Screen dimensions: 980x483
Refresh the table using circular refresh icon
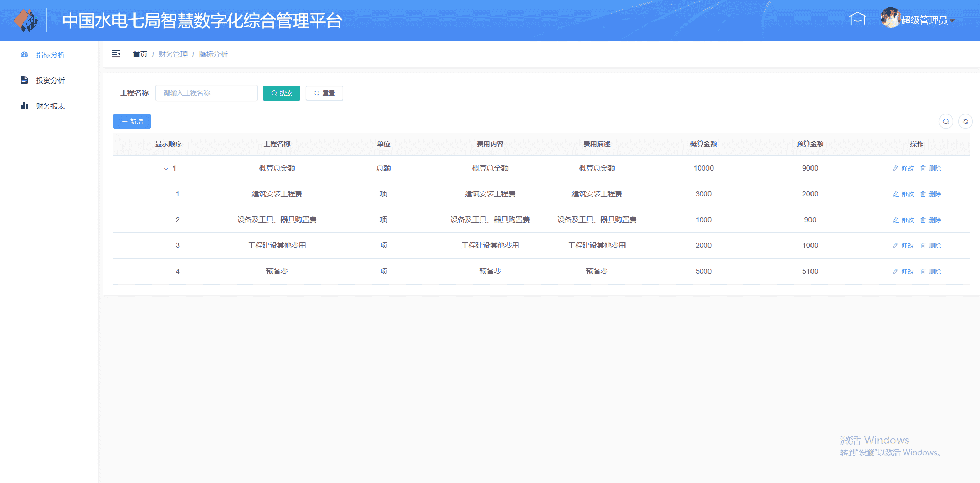click(965, 122)
